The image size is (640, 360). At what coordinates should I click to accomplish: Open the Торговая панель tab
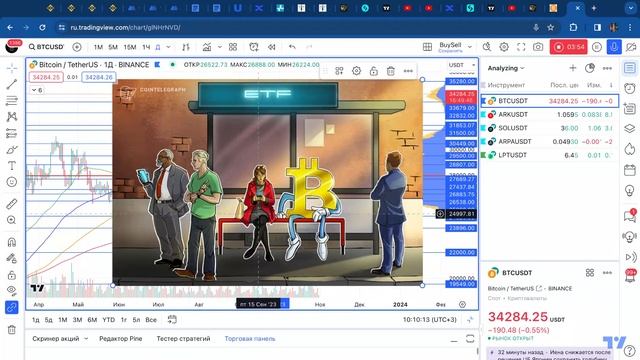coord(250,338)
